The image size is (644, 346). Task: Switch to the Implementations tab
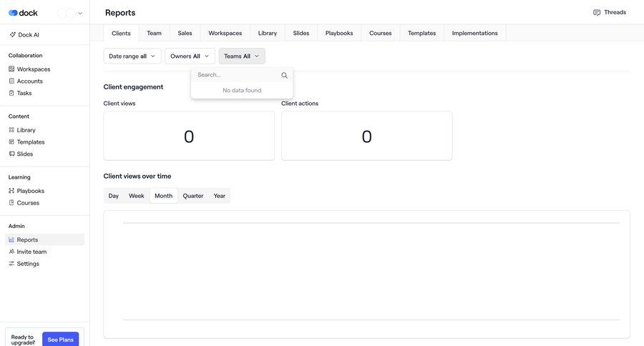click(475, 33)
